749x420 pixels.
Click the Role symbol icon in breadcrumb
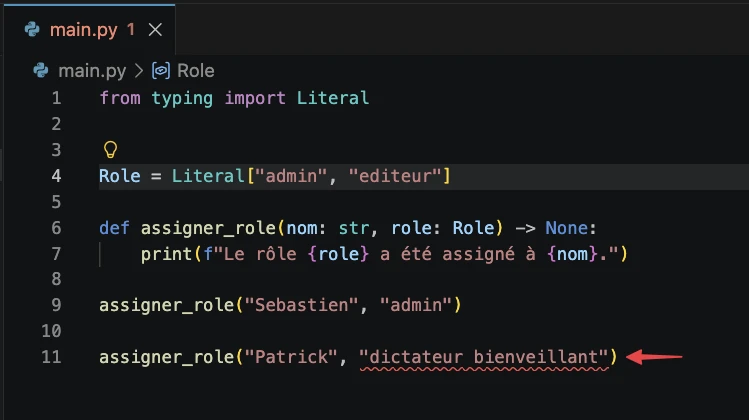point(160,70)
